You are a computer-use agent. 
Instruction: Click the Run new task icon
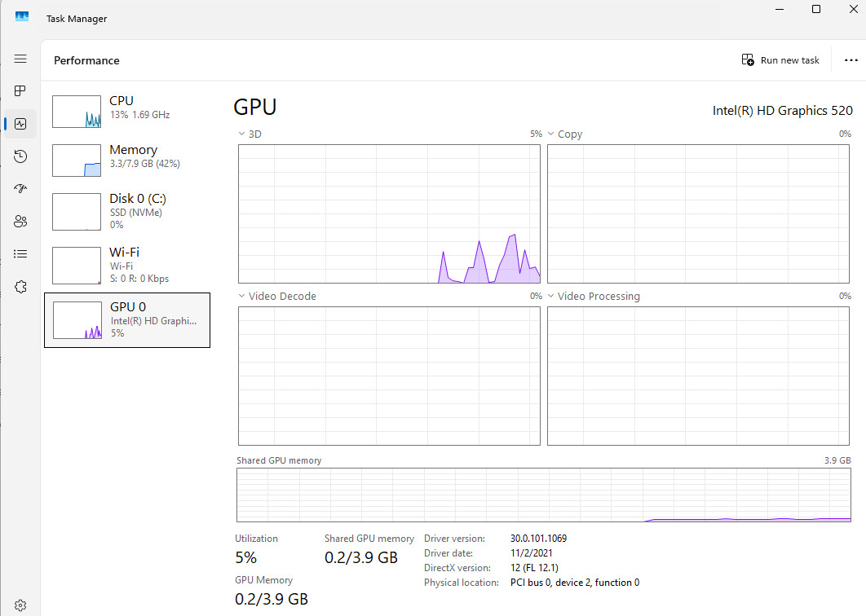(748, 59)
